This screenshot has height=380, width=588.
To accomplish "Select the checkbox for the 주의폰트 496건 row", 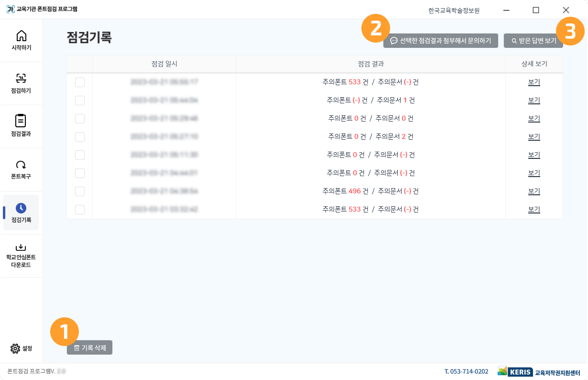I will pyautogui.click(x=79, y=191).
